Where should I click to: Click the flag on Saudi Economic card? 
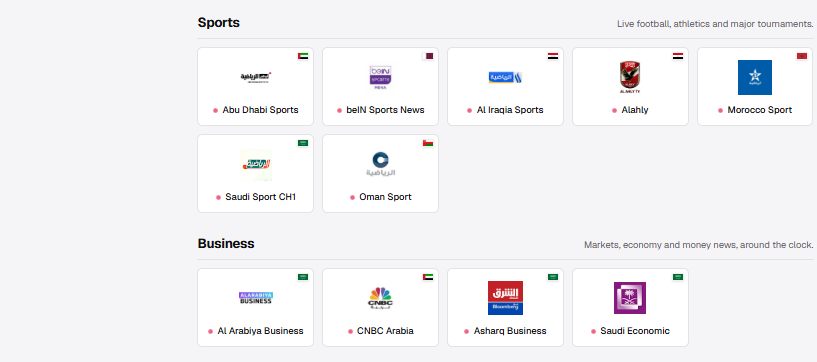pos(678,277)
